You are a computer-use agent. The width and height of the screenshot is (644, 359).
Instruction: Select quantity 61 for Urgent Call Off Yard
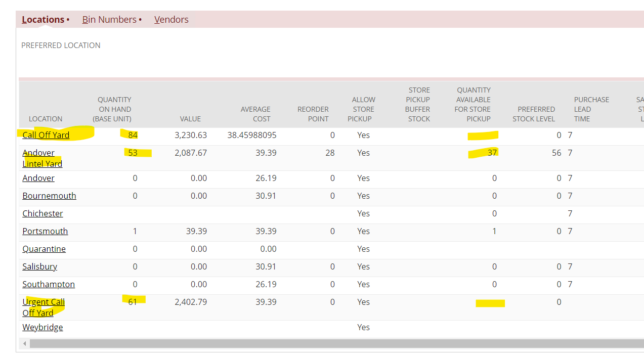[133, 302]
